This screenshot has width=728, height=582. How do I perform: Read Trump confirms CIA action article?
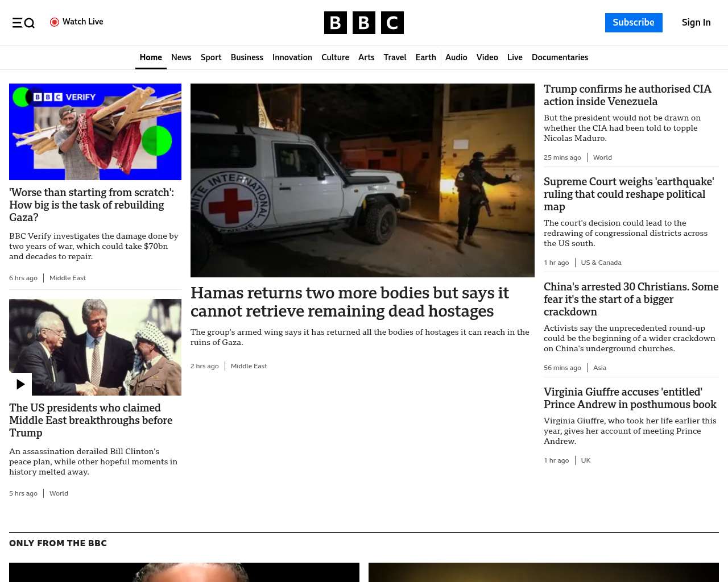pos(627,95)
